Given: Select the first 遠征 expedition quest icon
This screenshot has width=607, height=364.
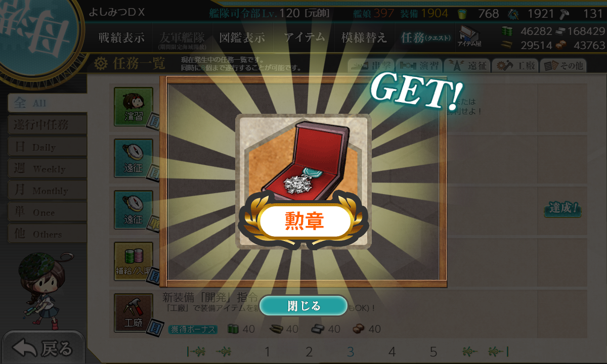Looking at the screenshot, I should tap(134, 159).
